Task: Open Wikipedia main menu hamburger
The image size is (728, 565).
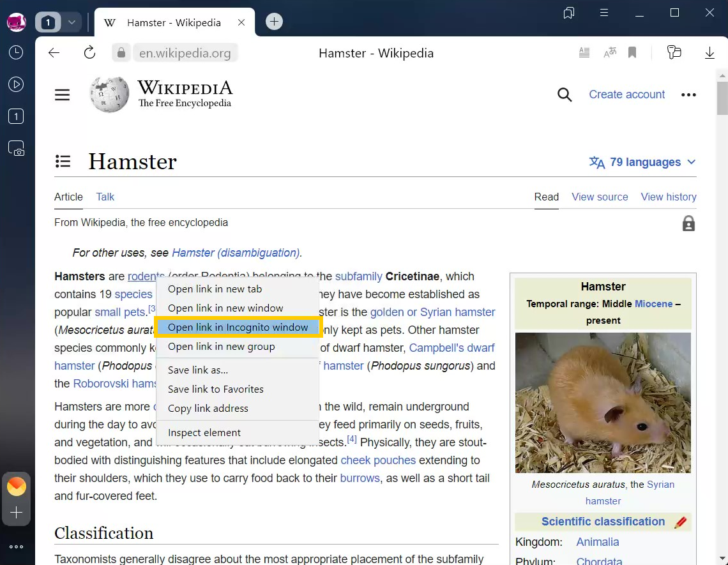Action: point(62,94)
